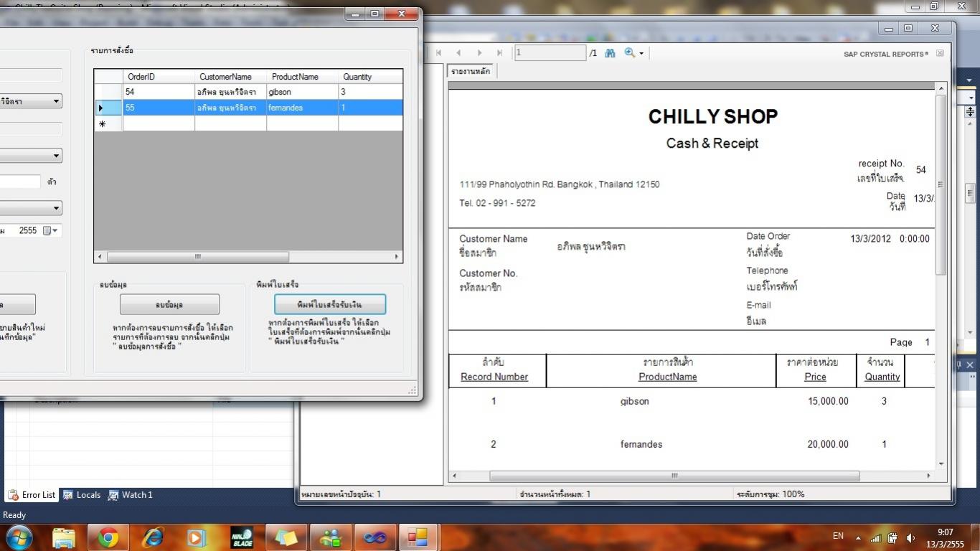The height and width of the screenshot is (551, 980).
Task: Click the fernandes product cell in grid
Action: (x=302, y=108)
